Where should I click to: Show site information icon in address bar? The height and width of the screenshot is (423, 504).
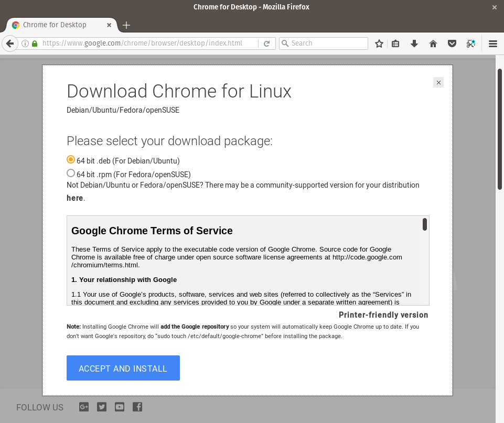(25, 44)
